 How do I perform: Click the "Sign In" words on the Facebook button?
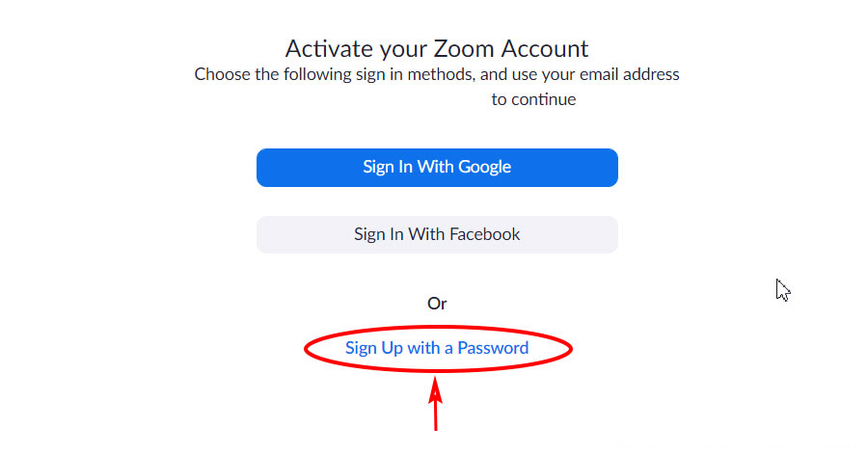pyautogui.click(x=379, y=234)
